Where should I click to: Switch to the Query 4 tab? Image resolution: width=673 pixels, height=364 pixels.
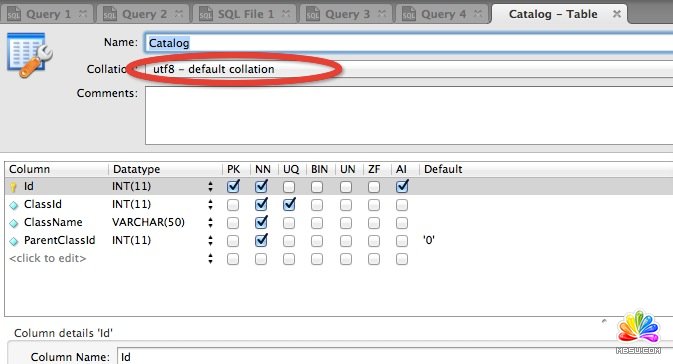coord(443,14)
